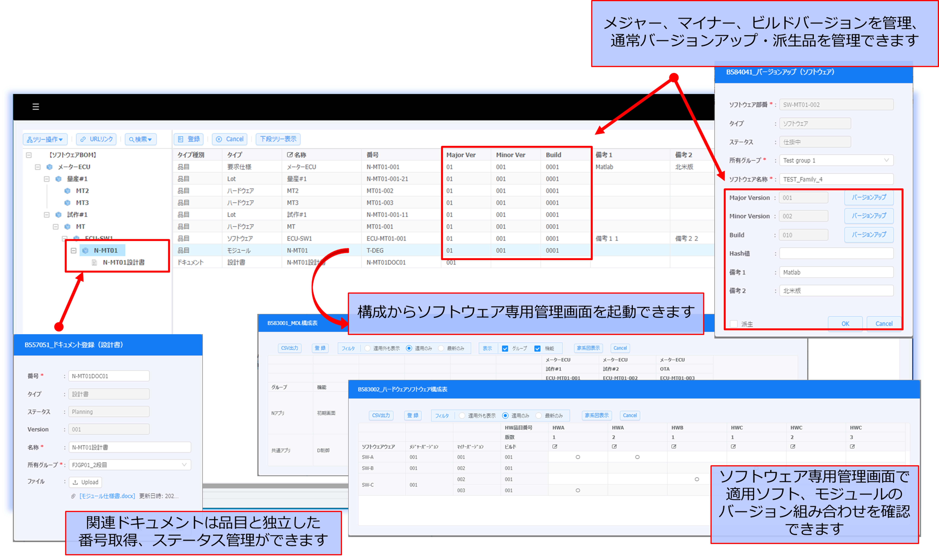The width and height of the screenshot is (939, 560).
Task: Select 運用外も表示 radio in ハードウェアソフトウェア構成表
Action: coord(462,415)
